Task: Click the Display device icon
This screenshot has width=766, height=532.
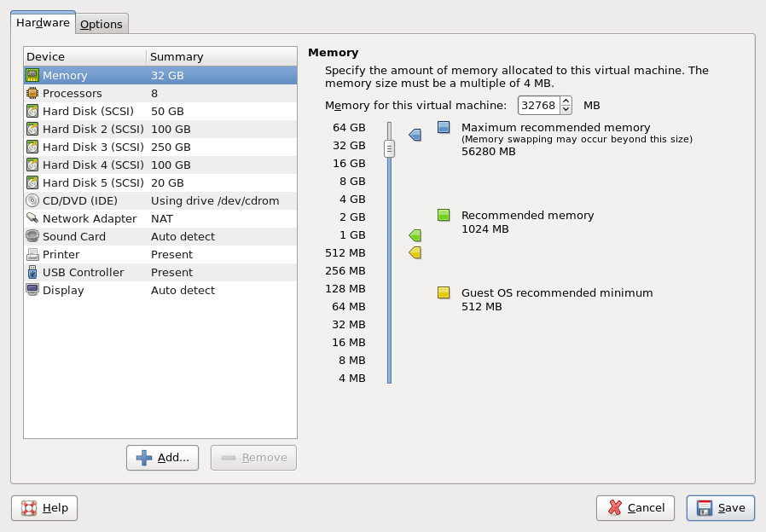Action: pos(34,290)
